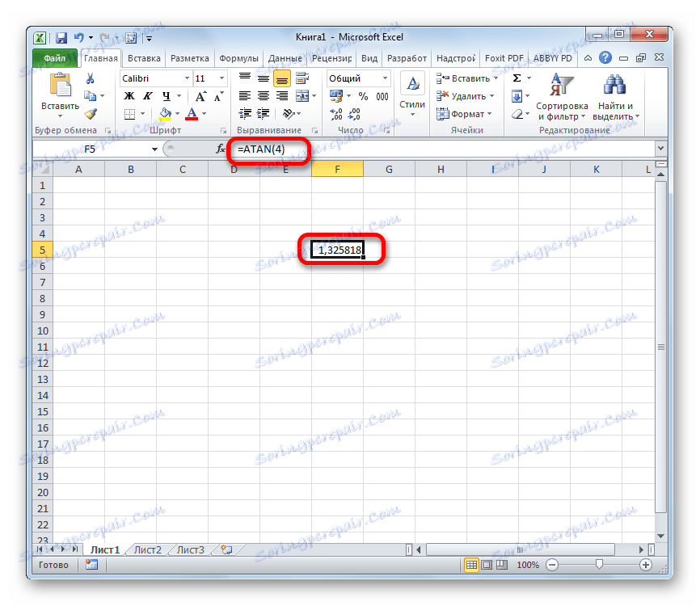Viewport: 700px width, 606px height.
Task: Apply bold formatting with the Ж icon
Action: pyautogui.click(x=127, y=94)
